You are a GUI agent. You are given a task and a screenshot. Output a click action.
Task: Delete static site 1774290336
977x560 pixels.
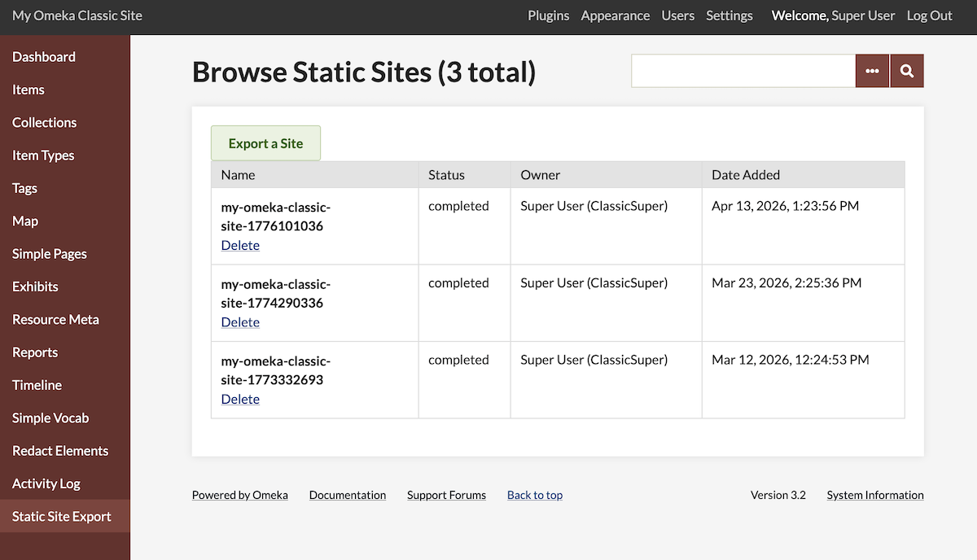(240, 322)
